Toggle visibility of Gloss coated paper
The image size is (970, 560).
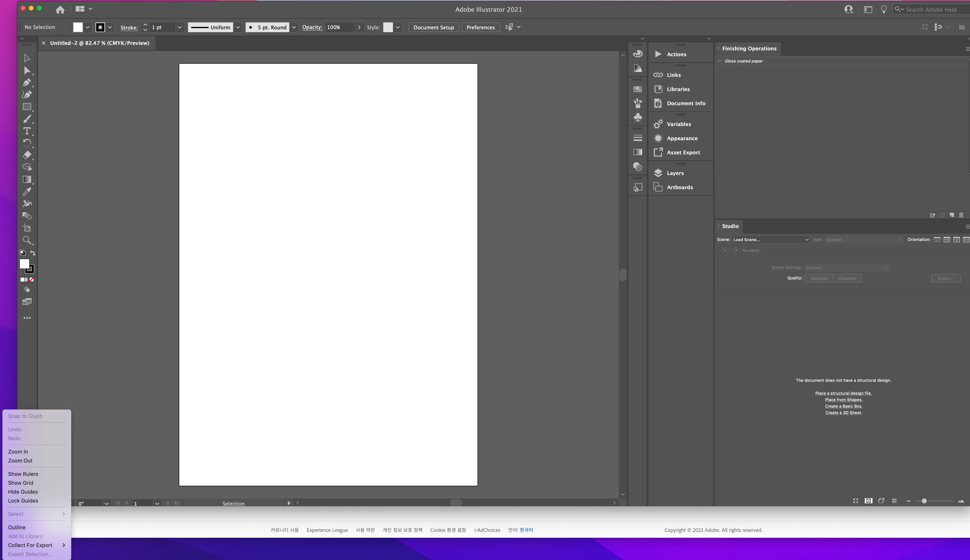tap(719, 61)
